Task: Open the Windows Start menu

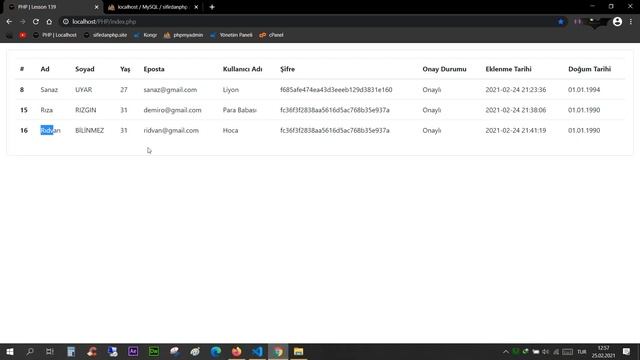Action: [x=10, y=351]
